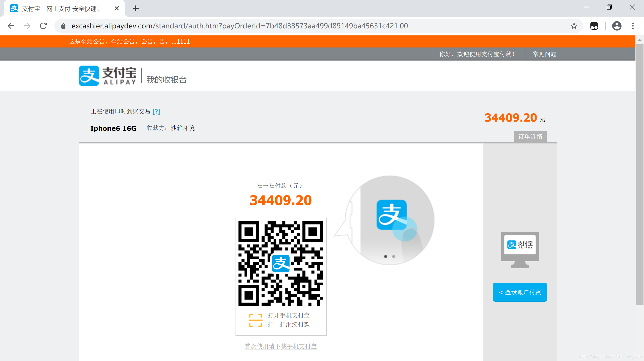This screenshot has height=361, width=644.
Task: Go back to previous page
Action: click(x=11, y=26)
